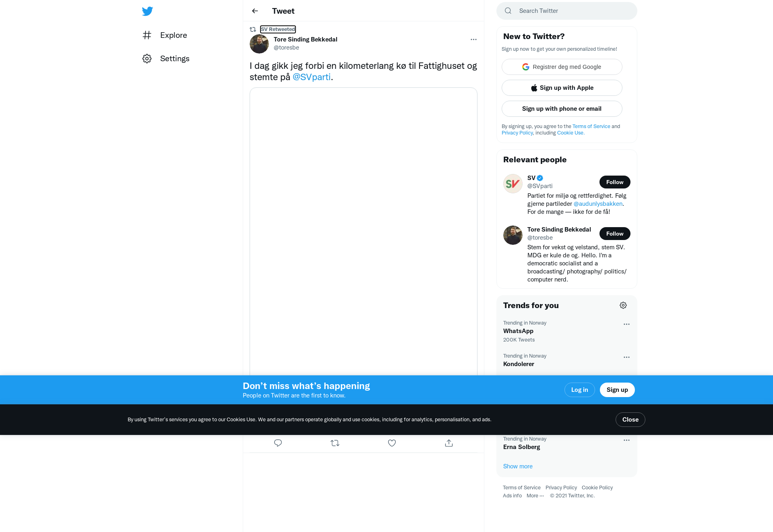Close the cookies notice banner
The image size is (773, 532).
pyautogui.click(x=630, y=420)
